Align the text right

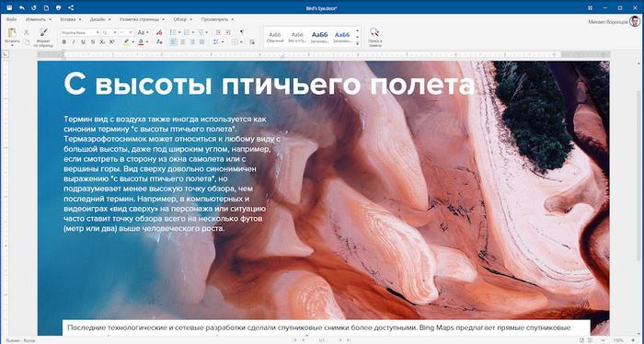pos(192,42)
